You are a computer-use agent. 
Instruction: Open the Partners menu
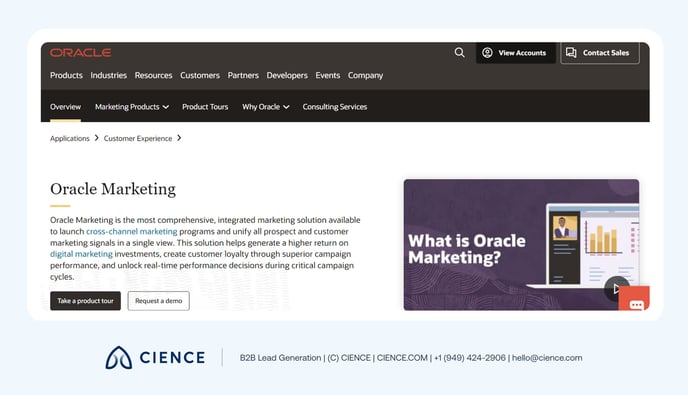point(243,75)
